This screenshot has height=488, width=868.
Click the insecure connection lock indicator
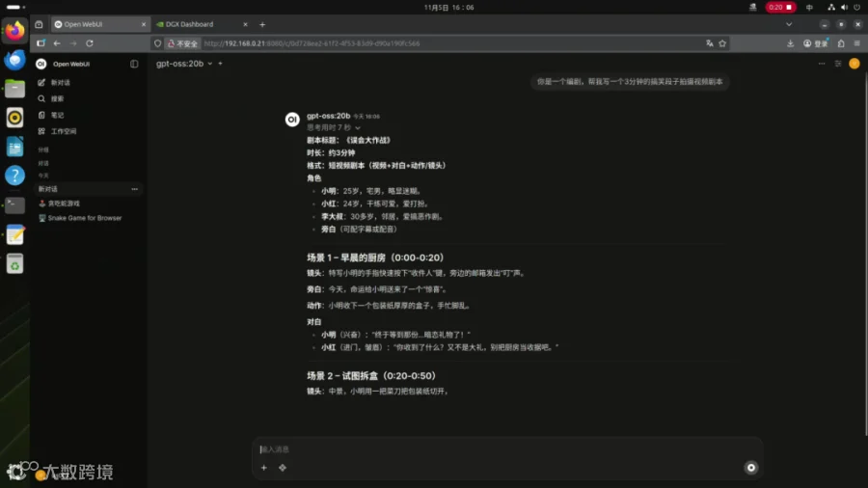pos(182,43)
